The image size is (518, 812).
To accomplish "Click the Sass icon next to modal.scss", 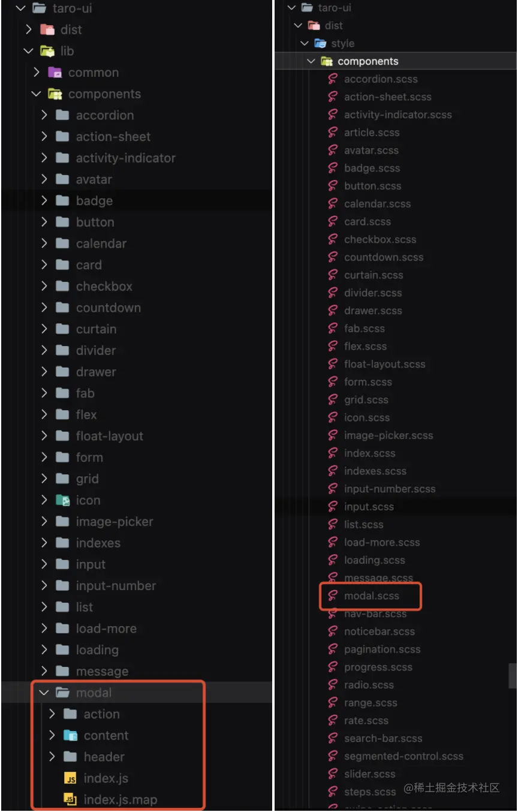I will 332,596.
